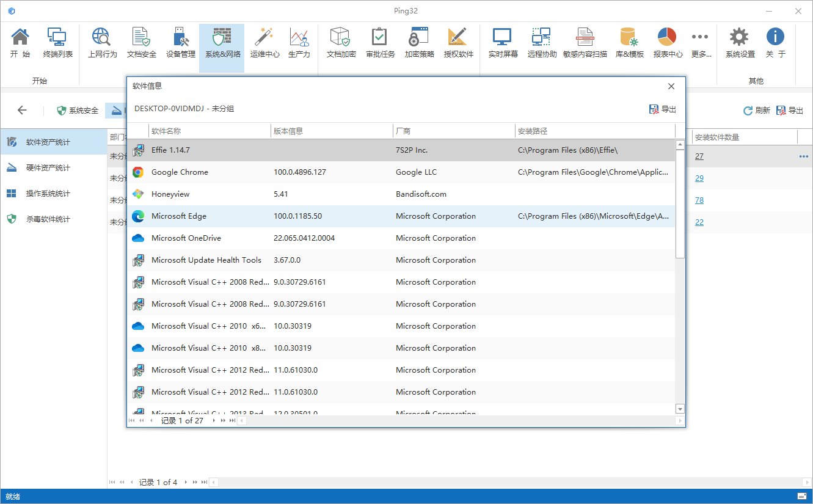Open 设备管理 device management
The width and height of the screenshot is (813, 504).
pos(181,43)
